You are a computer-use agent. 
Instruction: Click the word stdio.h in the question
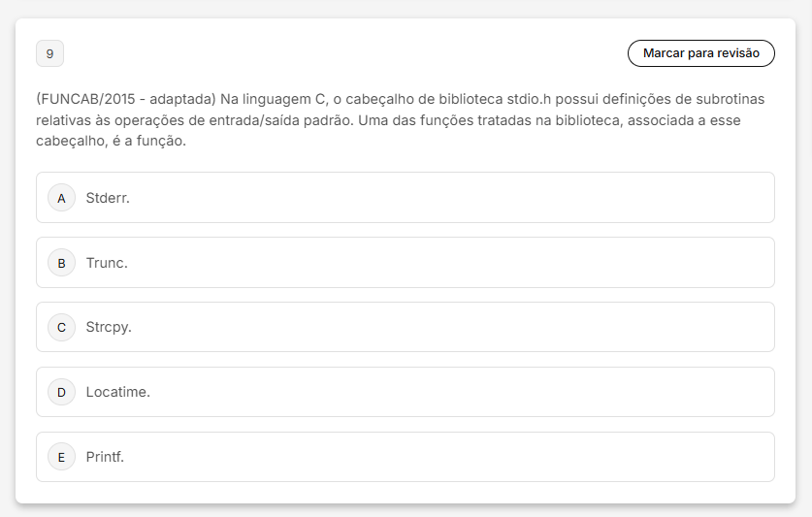pyautogui.click(x=529, y=99)
